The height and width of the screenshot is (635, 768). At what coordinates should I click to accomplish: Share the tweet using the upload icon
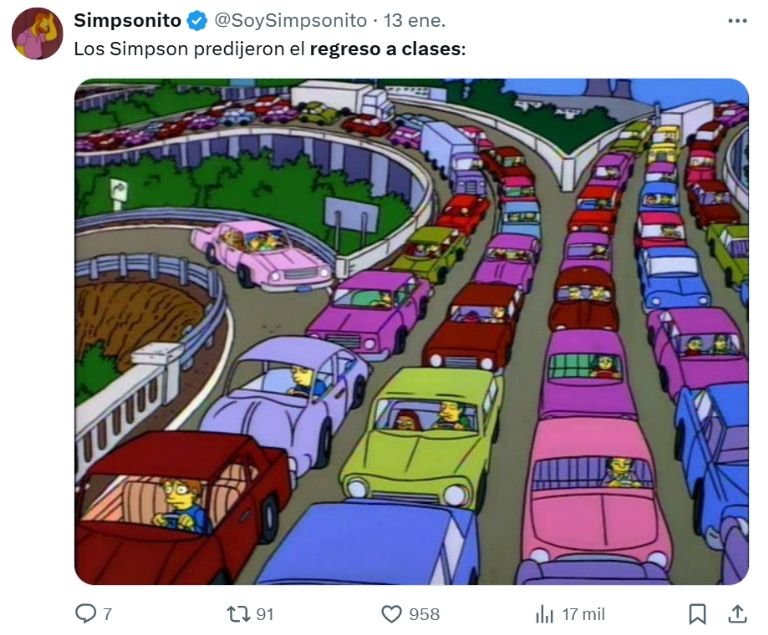click(x=737, y=613)
